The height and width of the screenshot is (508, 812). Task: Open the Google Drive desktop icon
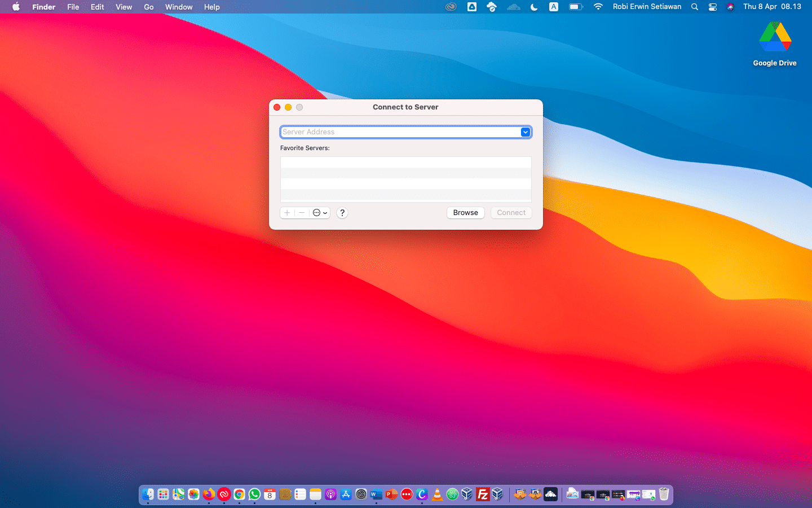775,45
